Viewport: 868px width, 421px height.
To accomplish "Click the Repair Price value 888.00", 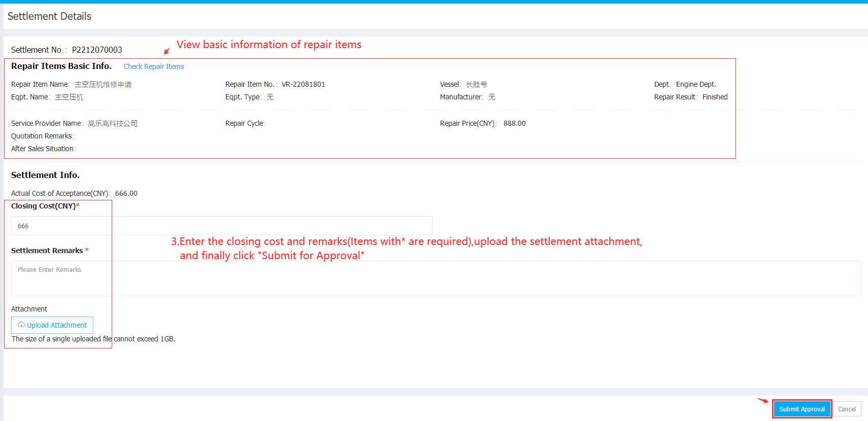I will click(x=514, y=123).
